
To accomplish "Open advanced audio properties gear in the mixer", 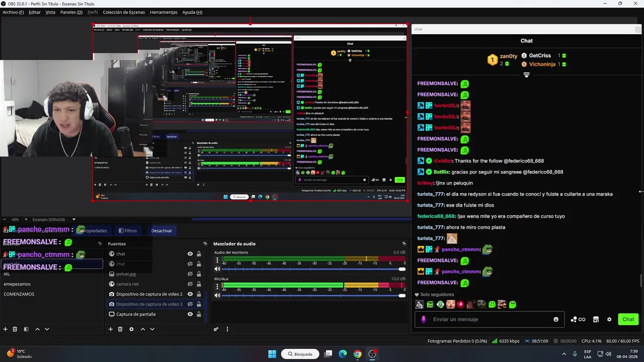I will [x=216, y=329].
